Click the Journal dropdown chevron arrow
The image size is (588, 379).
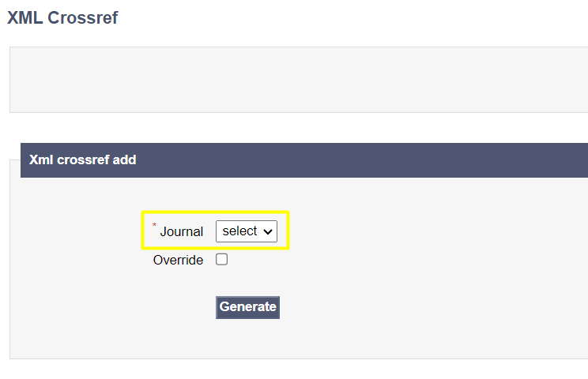[x=268, y=231]
